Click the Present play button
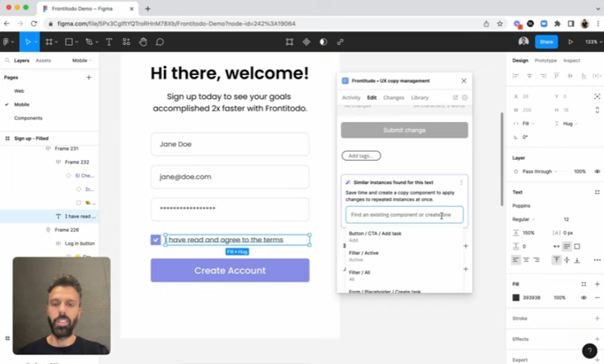Screen dimensions: 604x364 pos(570,42)
